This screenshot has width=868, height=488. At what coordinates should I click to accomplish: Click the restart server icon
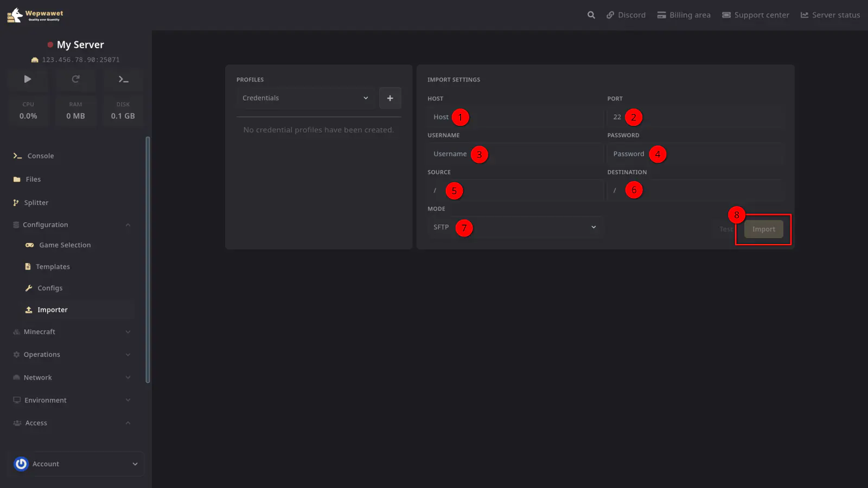coord(75,79)
